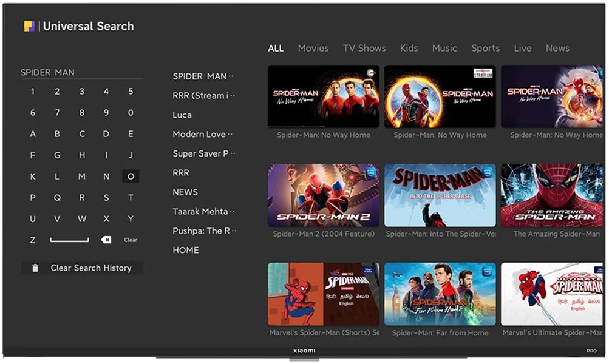This screenshot has height=364, width=609.
Task: Choose the Luca search suggestion
Action: 182,115
